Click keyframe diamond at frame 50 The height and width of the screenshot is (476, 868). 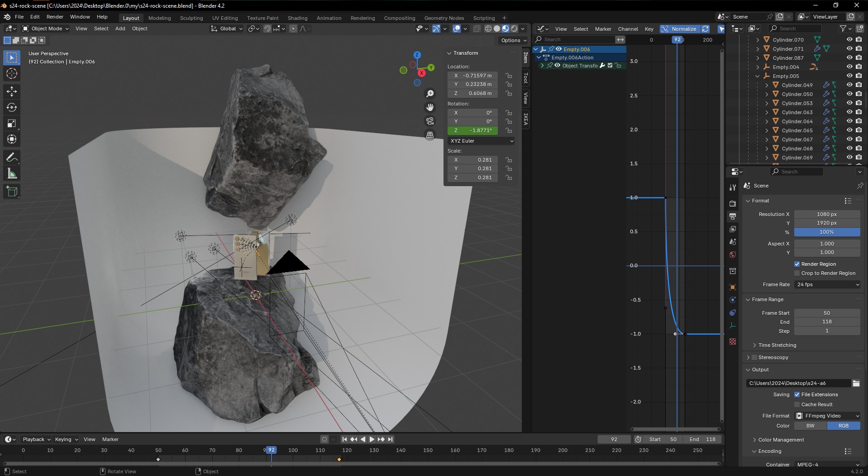tap(158, 459)
